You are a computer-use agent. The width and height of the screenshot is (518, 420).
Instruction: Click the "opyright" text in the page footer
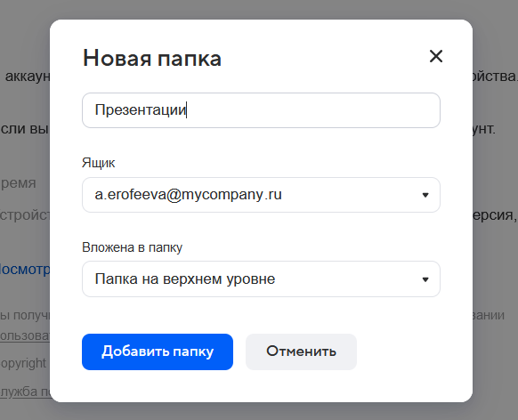pyautogui.click(x=23, y=363)
